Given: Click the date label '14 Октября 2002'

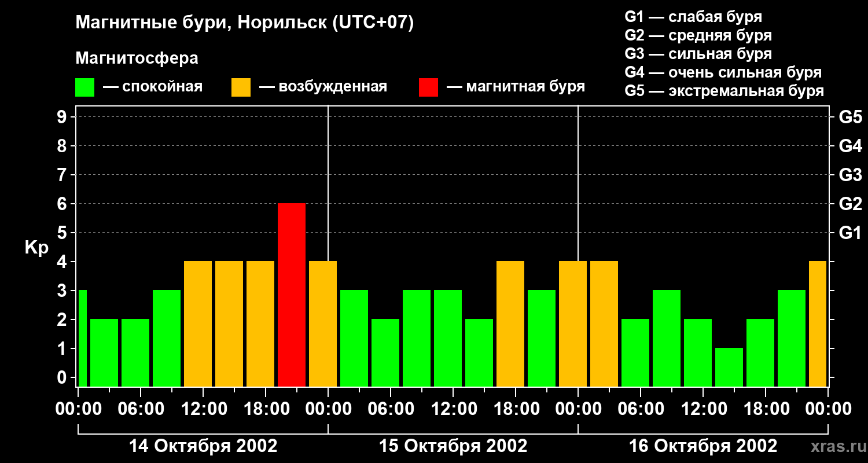Looking at the screenshot, I should click(203, 446).
